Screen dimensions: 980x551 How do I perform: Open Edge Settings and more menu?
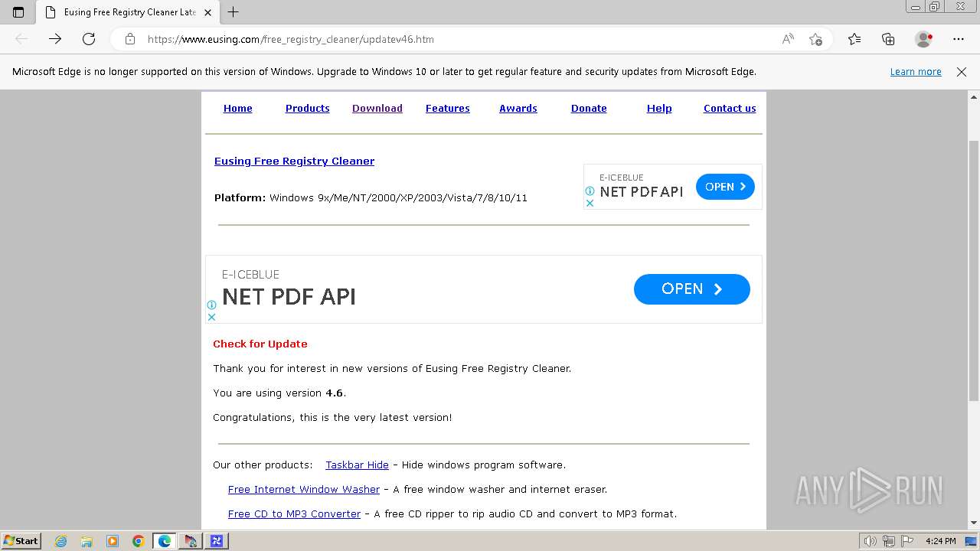coord(959,39)
